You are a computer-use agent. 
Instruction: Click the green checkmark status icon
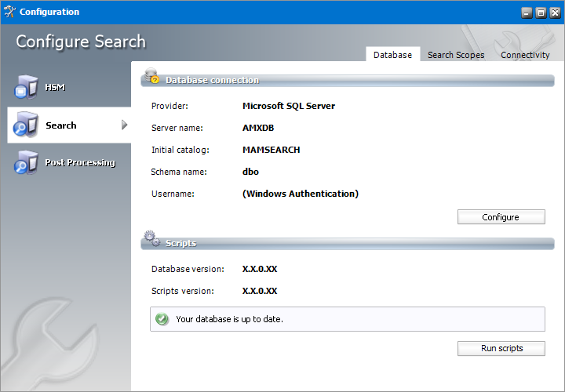[x=162, y=319]
